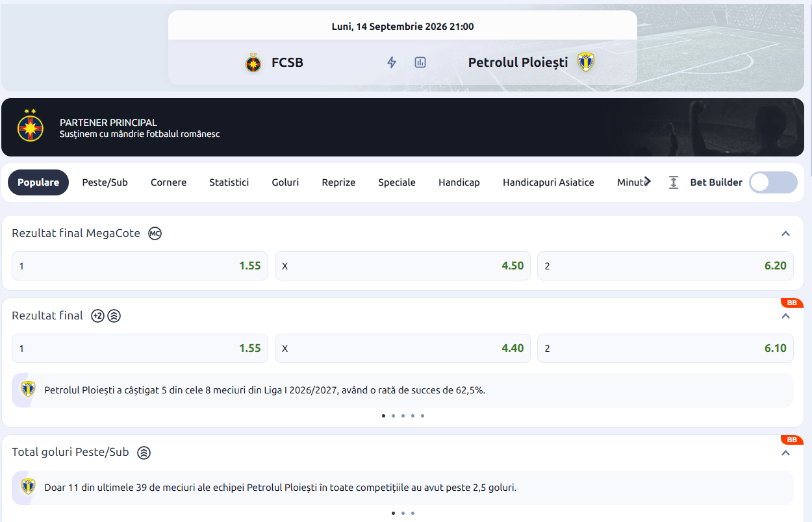Bet on X at 4.50 MegaCote

click(x=403, y=266)
